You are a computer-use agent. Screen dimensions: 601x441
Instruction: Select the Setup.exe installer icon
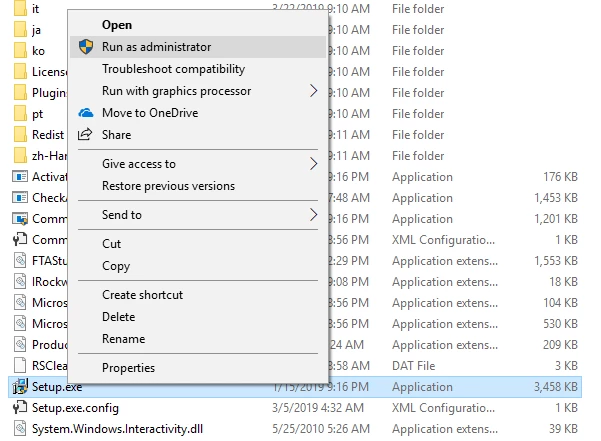20,387
